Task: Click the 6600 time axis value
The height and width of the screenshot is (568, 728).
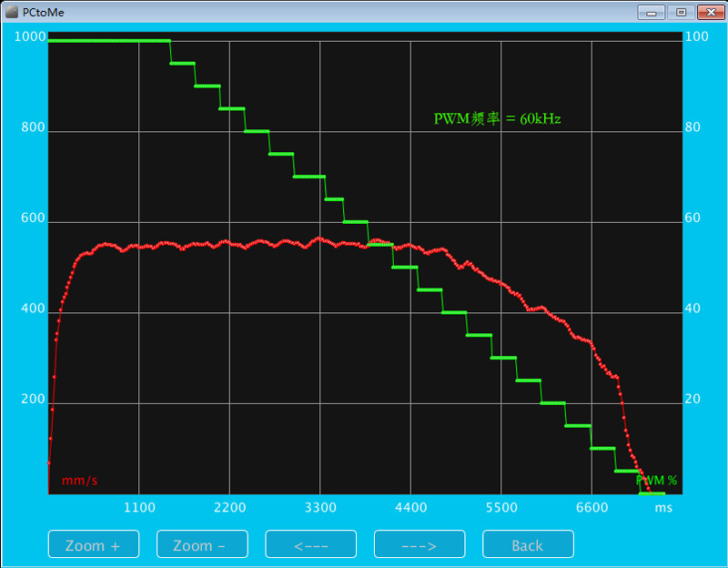Action: click(592, 507)
